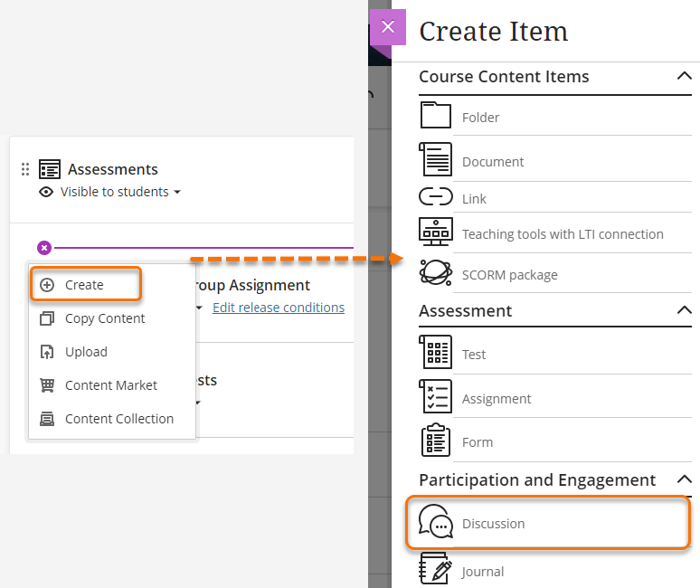Click Content Market menu entry
Image resolution: width=700 pixels, height=588 pixels.
pos(110,385)
